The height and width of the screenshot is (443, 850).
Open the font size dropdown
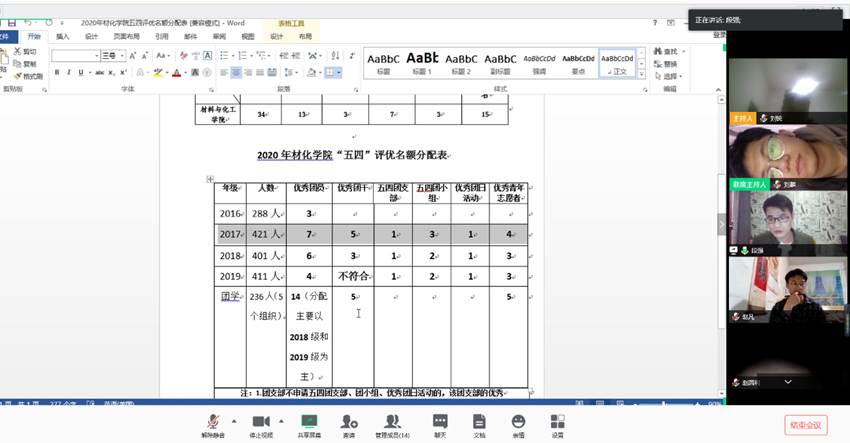pyautogui.click(x=121, y=56)
